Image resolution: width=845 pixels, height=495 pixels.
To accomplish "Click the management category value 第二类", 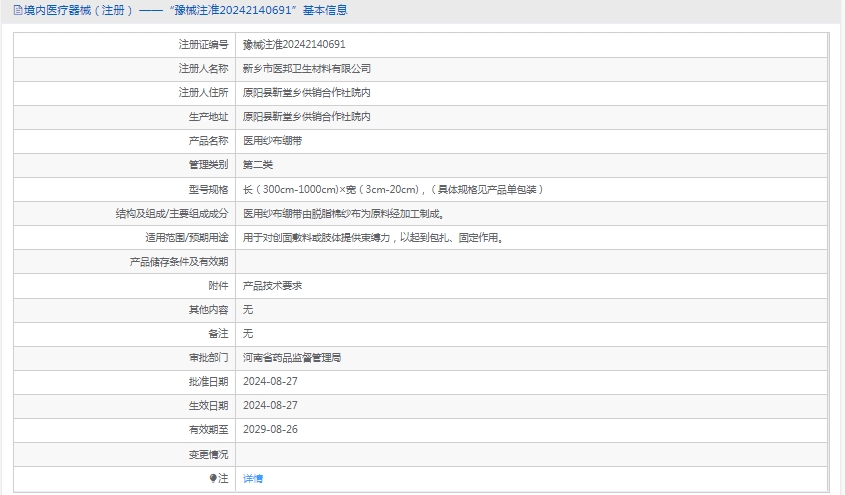I will point(258,165).
